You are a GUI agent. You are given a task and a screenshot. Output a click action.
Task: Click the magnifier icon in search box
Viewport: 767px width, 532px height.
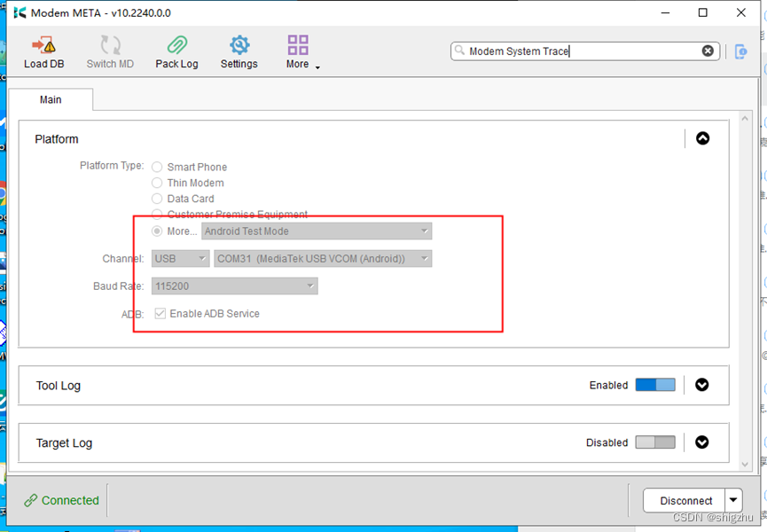click(x=459, y=50)
